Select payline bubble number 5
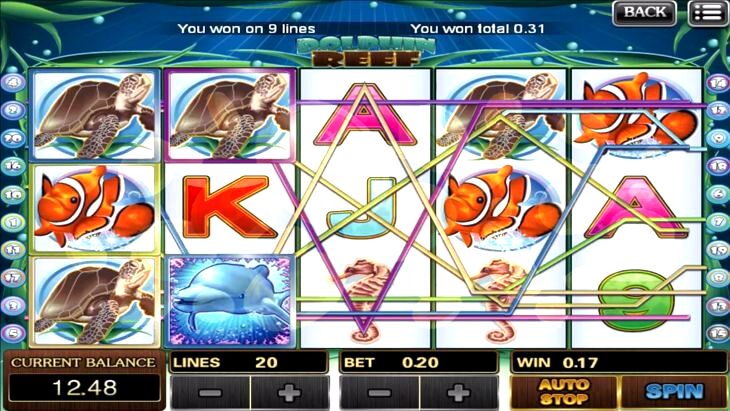Screen dimensions: 730x411 [x=13, y=333]
